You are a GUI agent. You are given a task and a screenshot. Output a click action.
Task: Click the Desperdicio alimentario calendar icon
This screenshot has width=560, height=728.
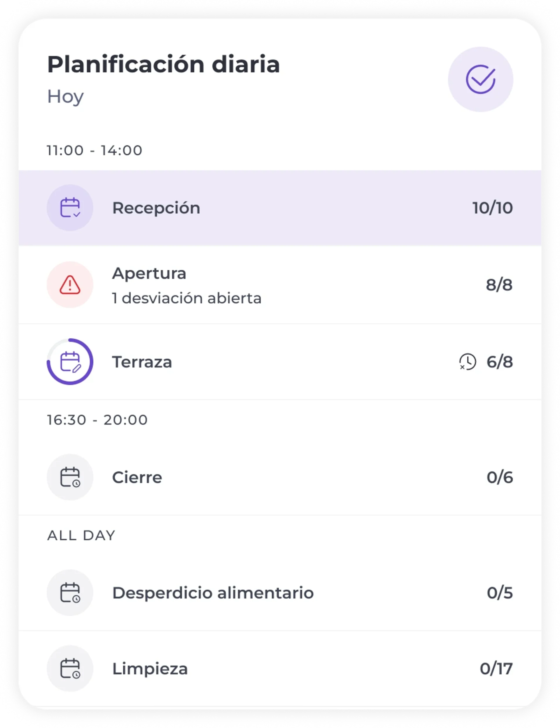(x=70, y=593)
